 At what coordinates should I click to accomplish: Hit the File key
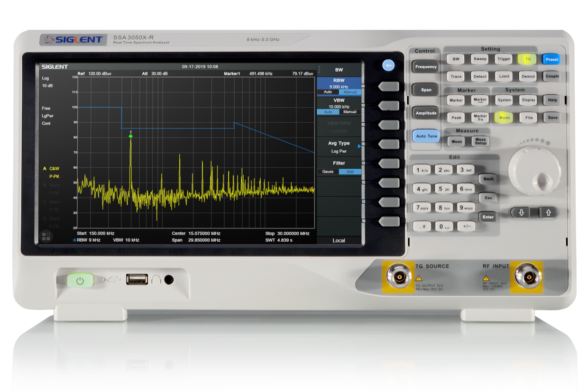(x=528, y=118)
